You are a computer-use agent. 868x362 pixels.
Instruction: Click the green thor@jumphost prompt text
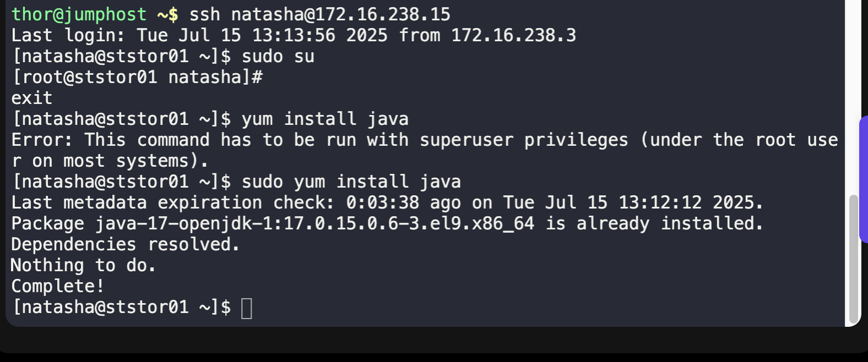point(79,14)
